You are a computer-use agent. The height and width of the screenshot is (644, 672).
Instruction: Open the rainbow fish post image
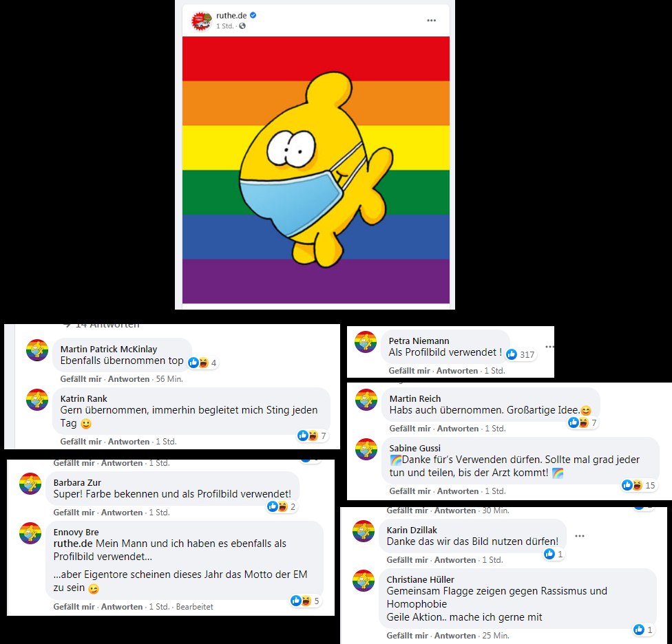(x=316, y=170)
